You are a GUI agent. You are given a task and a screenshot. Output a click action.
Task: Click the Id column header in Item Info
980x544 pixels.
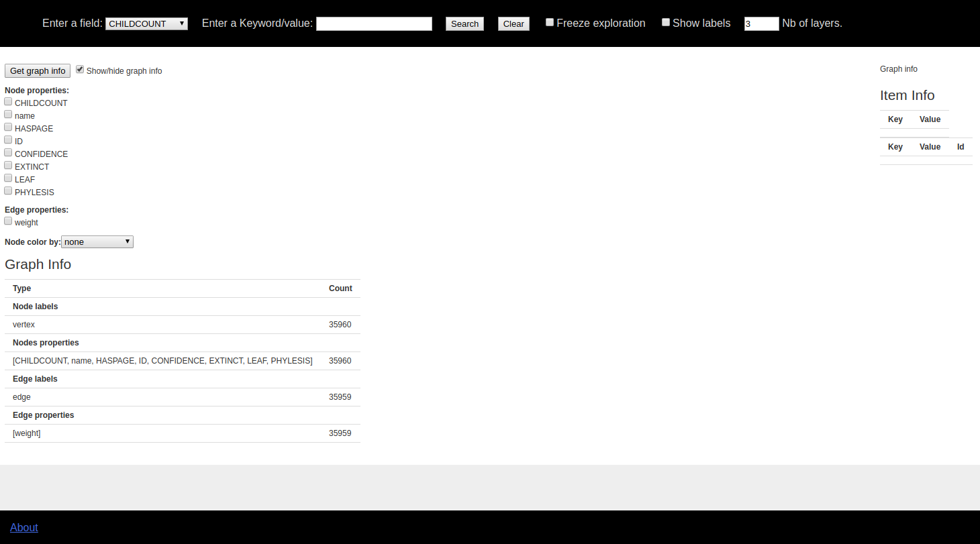click(961, 147)
